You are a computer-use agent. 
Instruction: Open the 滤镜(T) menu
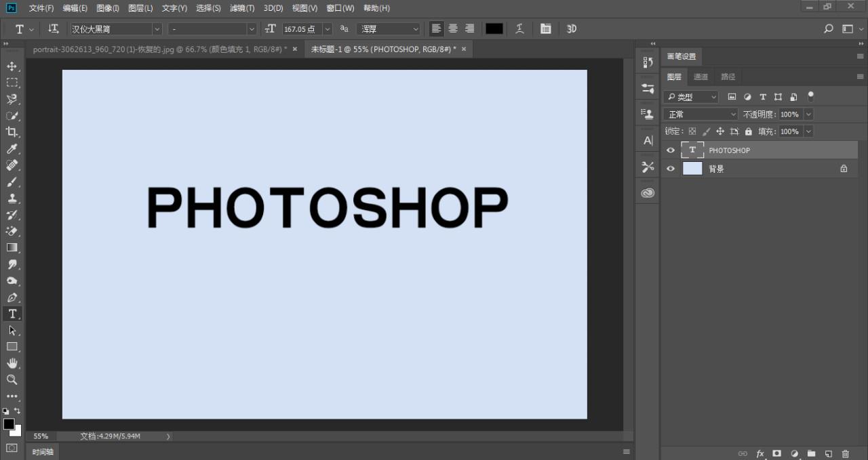[242, 8]
